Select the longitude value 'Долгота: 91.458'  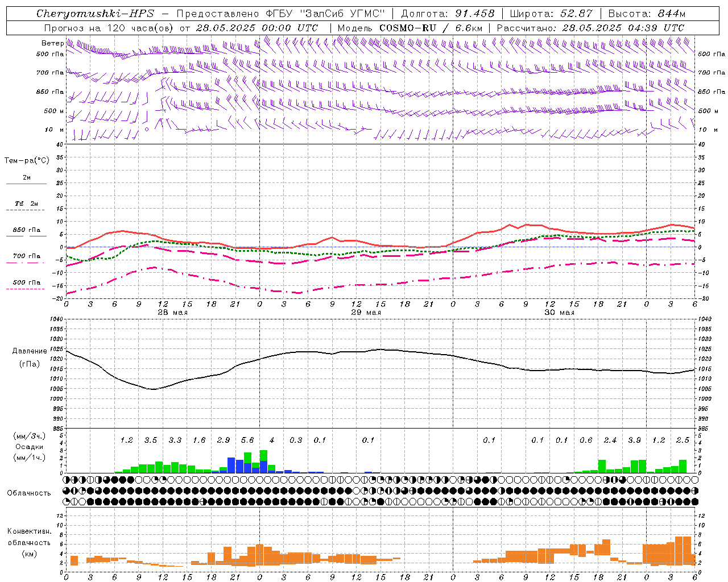pos(448,14)
